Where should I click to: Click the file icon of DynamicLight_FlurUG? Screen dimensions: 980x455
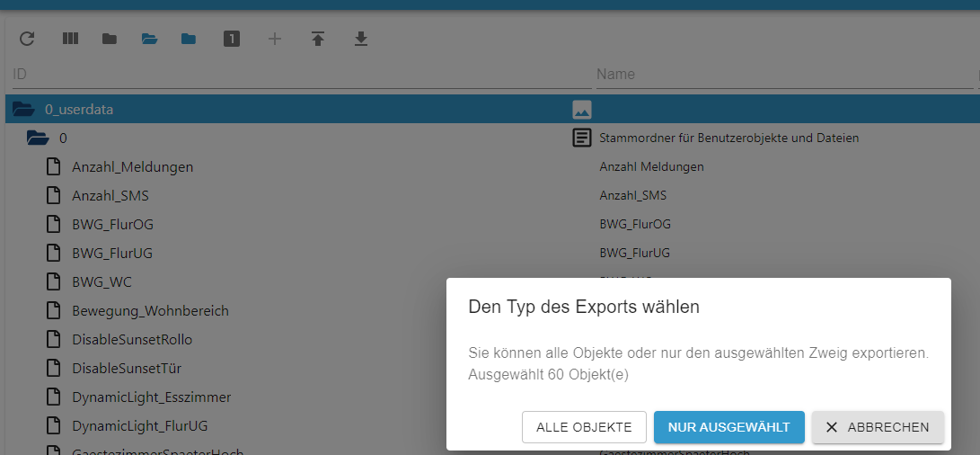[x=55, y=425]
